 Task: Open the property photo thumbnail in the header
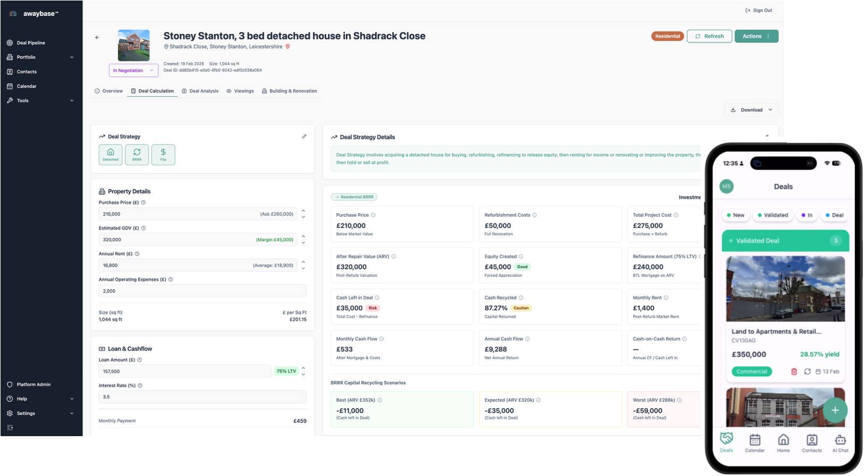[133, 45]
